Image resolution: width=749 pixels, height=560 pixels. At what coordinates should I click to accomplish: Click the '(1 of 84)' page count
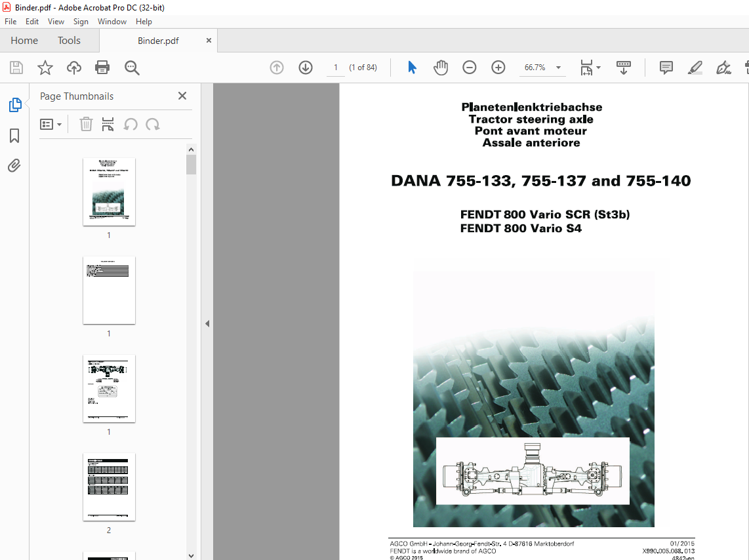(363, 68)
